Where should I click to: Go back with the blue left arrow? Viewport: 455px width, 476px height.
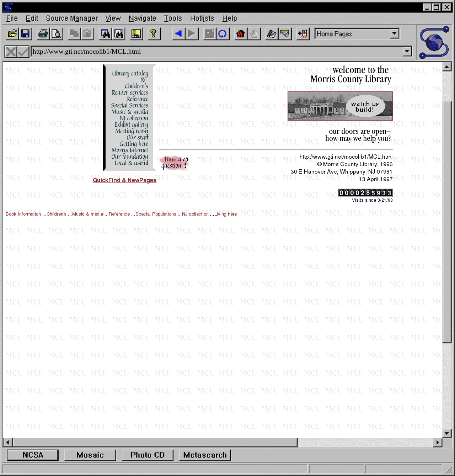point(178,34)
